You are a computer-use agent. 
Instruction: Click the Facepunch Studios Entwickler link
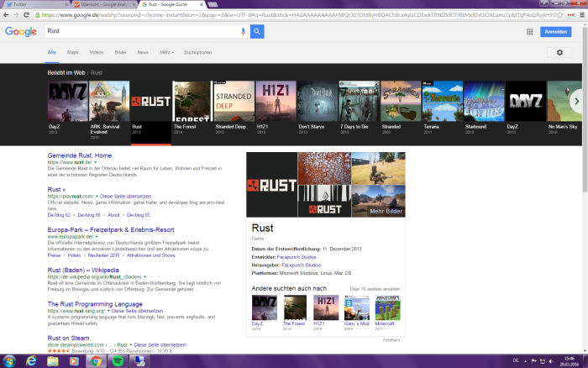(x=297, y=257)
